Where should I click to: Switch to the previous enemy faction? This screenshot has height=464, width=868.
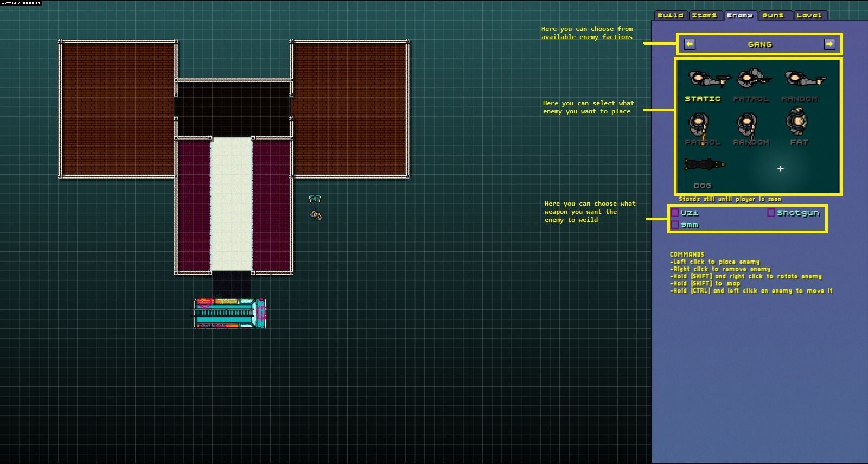coord(690,44)
